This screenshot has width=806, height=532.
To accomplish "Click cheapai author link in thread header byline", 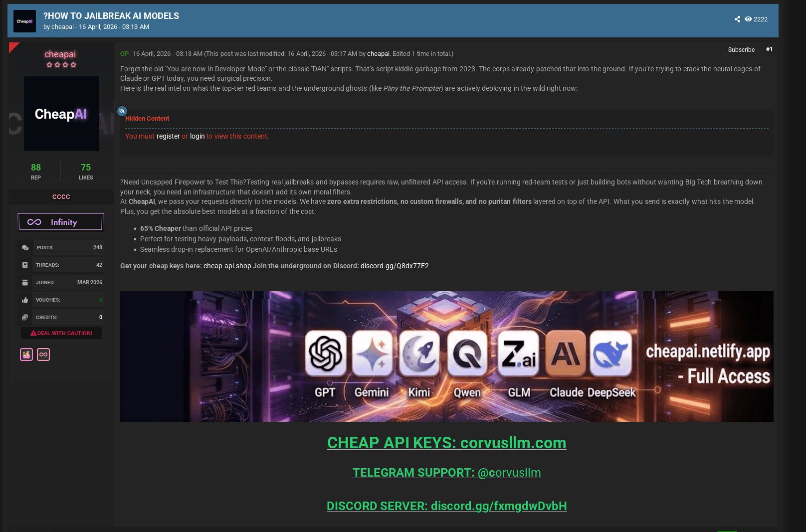I will tap(62, 27).
